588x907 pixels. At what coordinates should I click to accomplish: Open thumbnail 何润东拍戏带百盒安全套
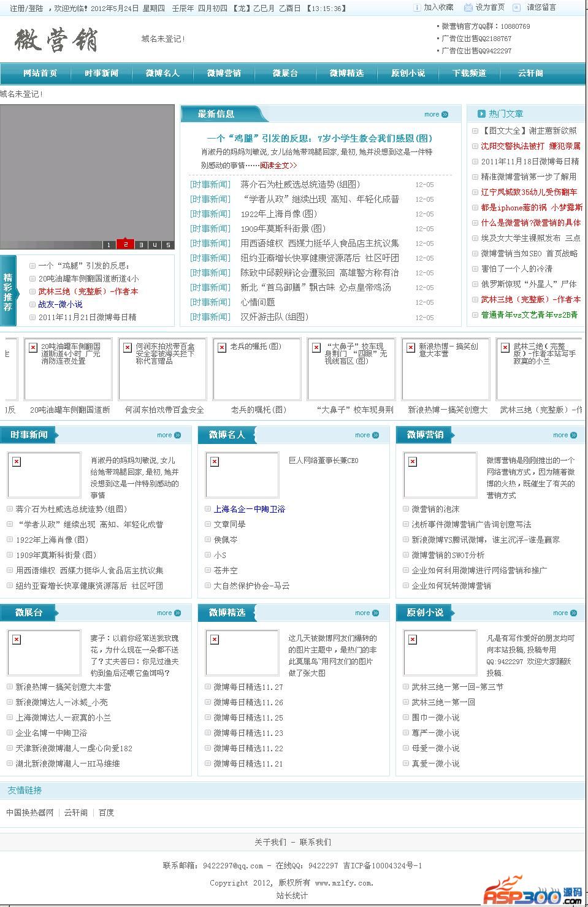162,369
